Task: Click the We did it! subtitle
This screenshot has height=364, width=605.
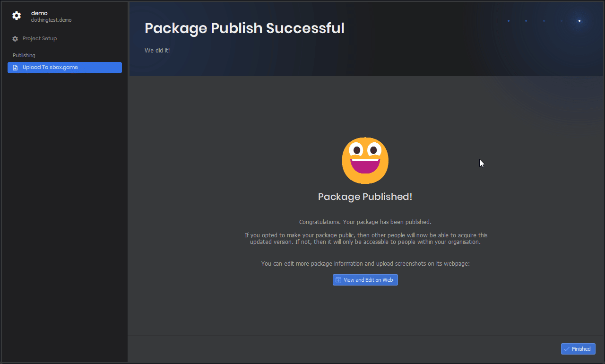Action: [x=157, y=50]
